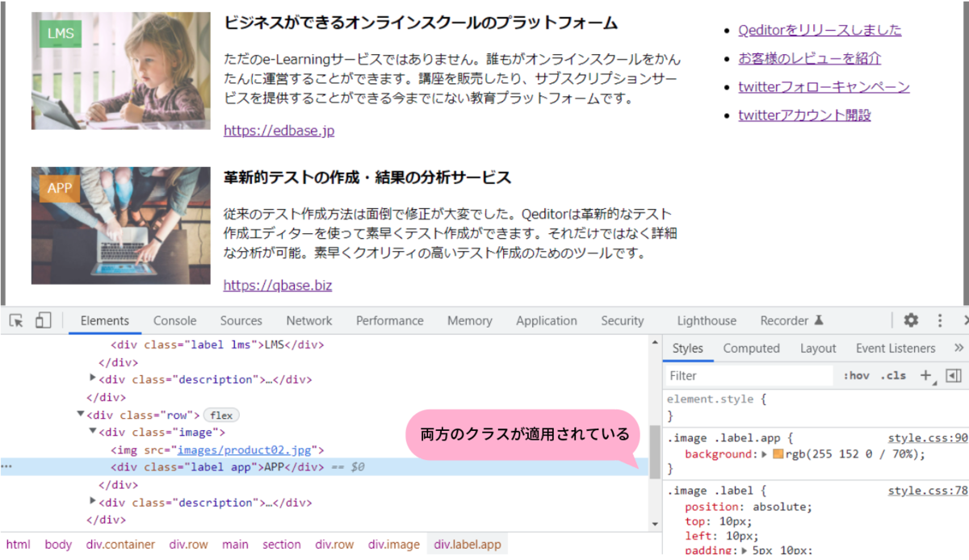Click the flex badge on div row

pos(221,415)
